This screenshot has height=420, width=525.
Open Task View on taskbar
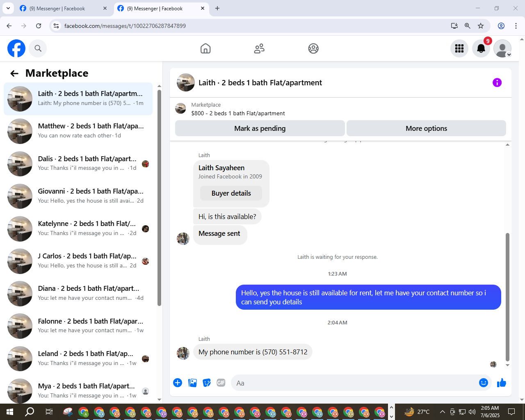49,412
